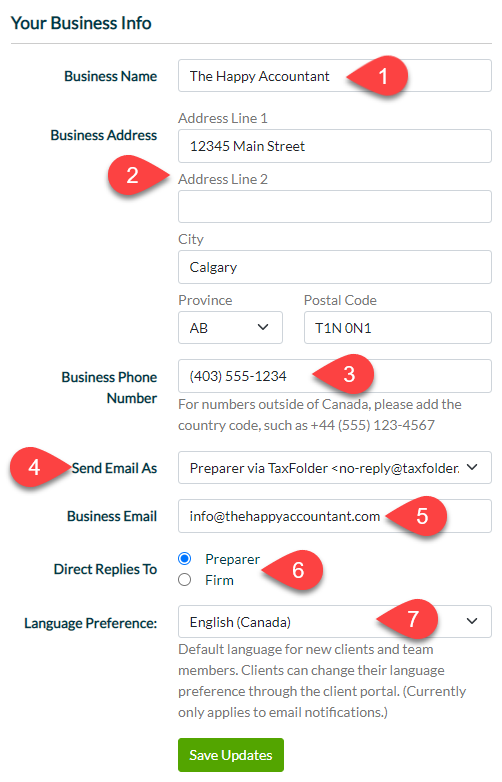Open the Province dropdown showing AB
This screenshot has height=782, width=502.
[x=230, y=328]
